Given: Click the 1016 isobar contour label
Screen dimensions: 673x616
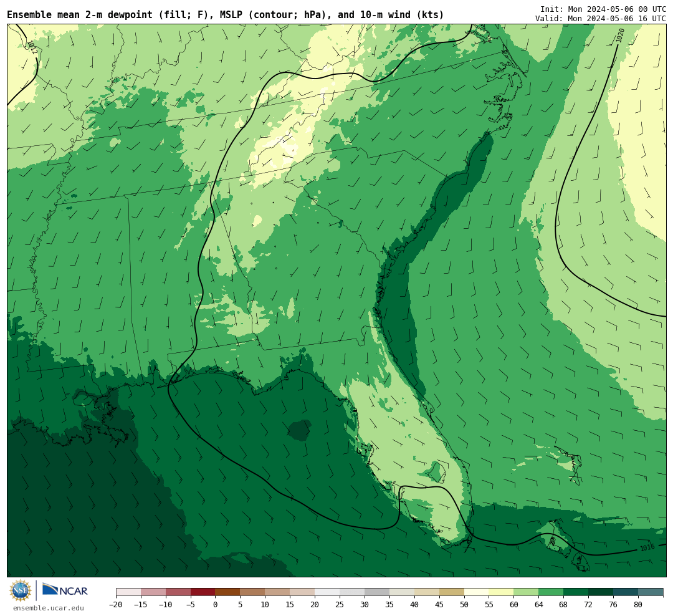Looking at the screenshot, I should [647, 547].
